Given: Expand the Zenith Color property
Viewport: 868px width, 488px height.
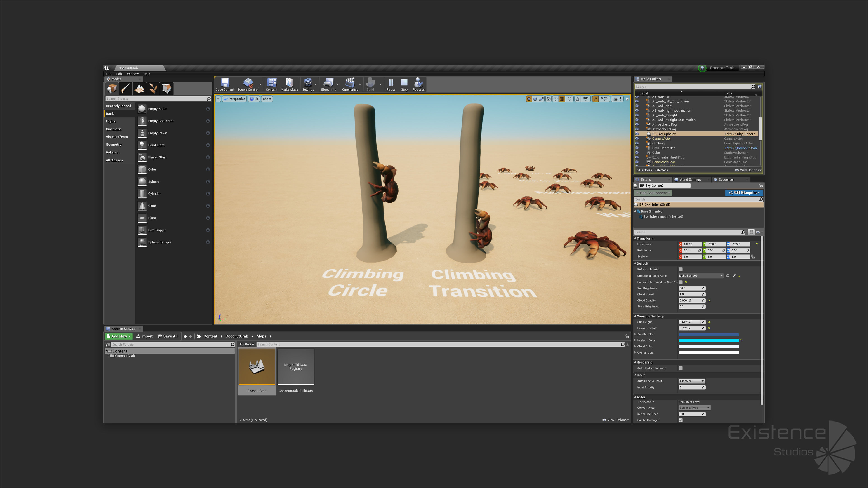Looking at the screenshot, I should pos(635,334).
